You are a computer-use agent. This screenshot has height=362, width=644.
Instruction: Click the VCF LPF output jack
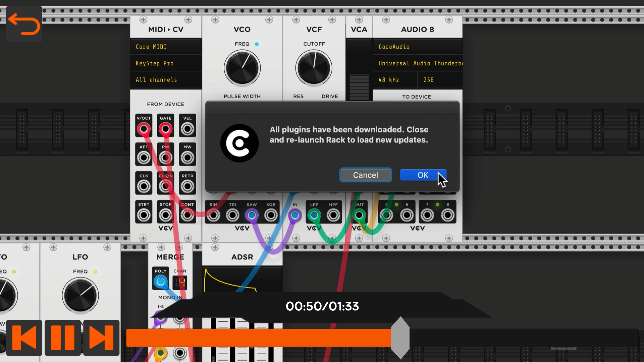[x=314, y=215]
